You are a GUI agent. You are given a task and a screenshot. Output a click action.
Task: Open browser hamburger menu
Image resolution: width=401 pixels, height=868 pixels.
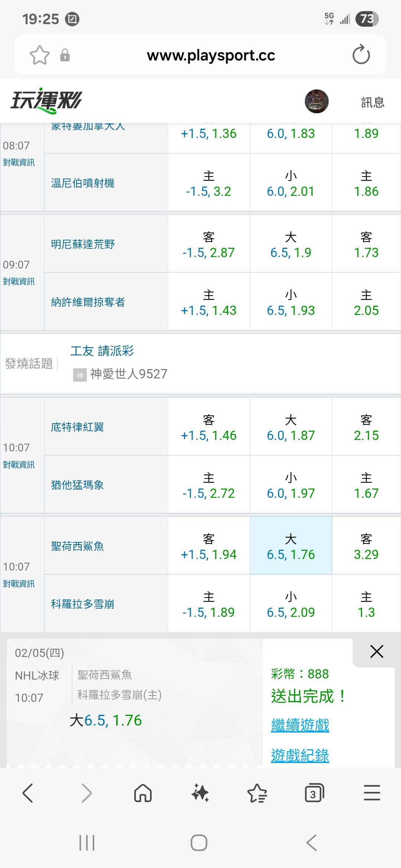click(372, 793)
